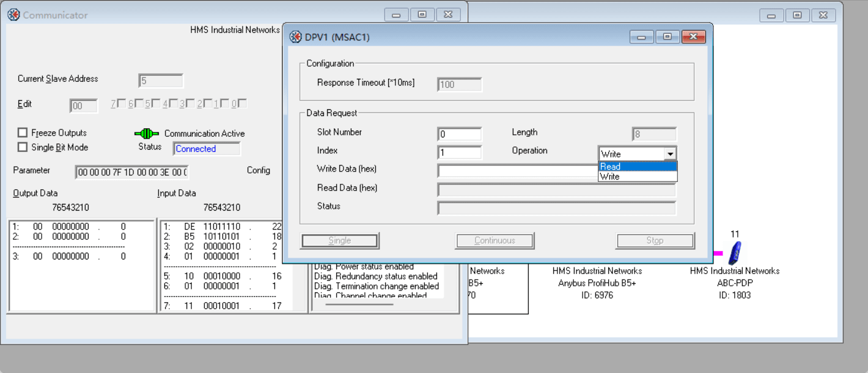Toggle the bit 2 checkbox in Edit row
The width and height of the screenshot is (868, 373).
click(x=207, y=104)
